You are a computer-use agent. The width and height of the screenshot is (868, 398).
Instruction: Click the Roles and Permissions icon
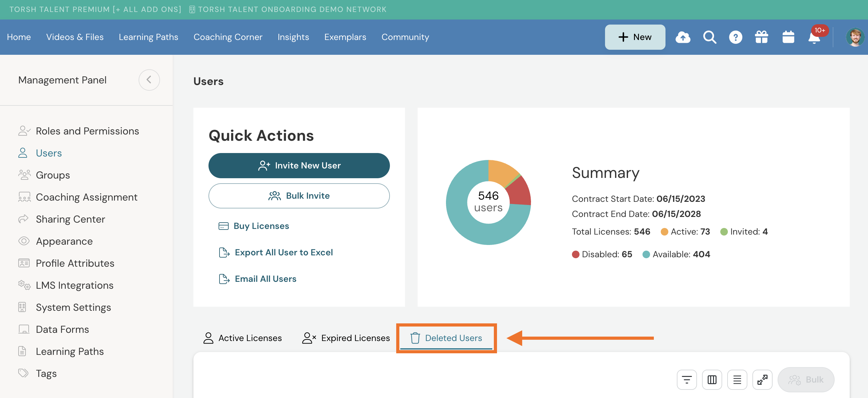pos(24,131)
